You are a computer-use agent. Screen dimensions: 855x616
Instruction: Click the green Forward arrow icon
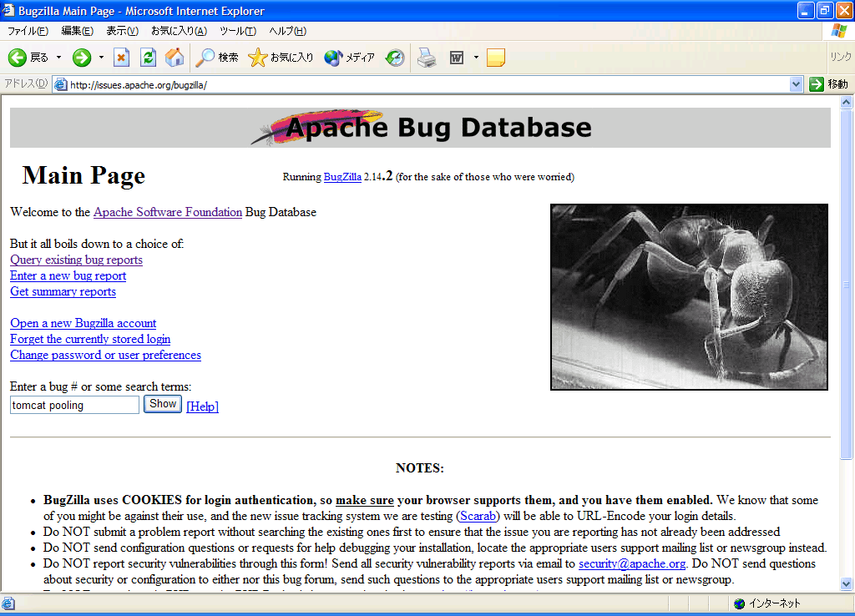82,58
